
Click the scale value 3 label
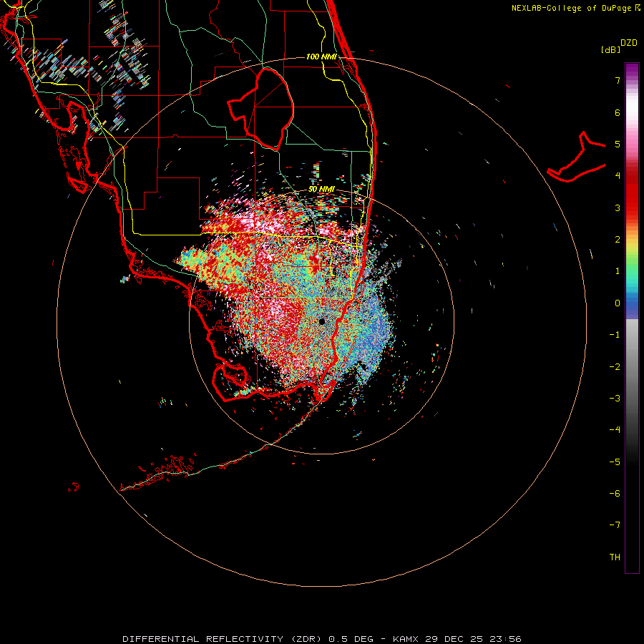618,208
